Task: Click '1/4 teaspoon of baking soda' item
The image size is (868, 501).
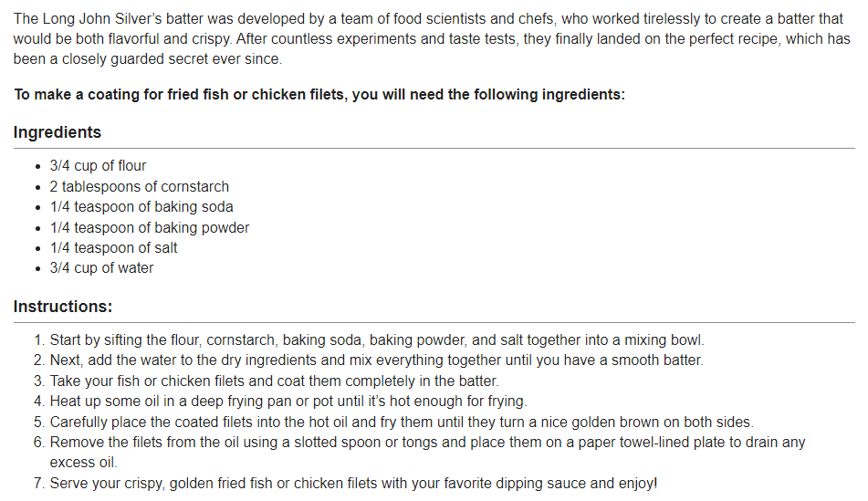Action: [141, 206]
